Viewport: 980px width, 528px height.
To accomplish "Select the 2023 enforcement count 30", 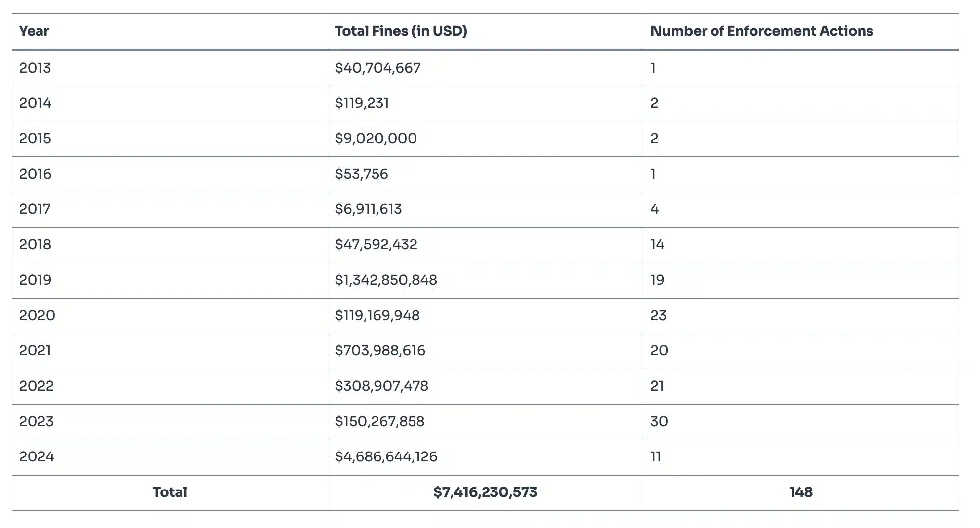I will (659, 421).
